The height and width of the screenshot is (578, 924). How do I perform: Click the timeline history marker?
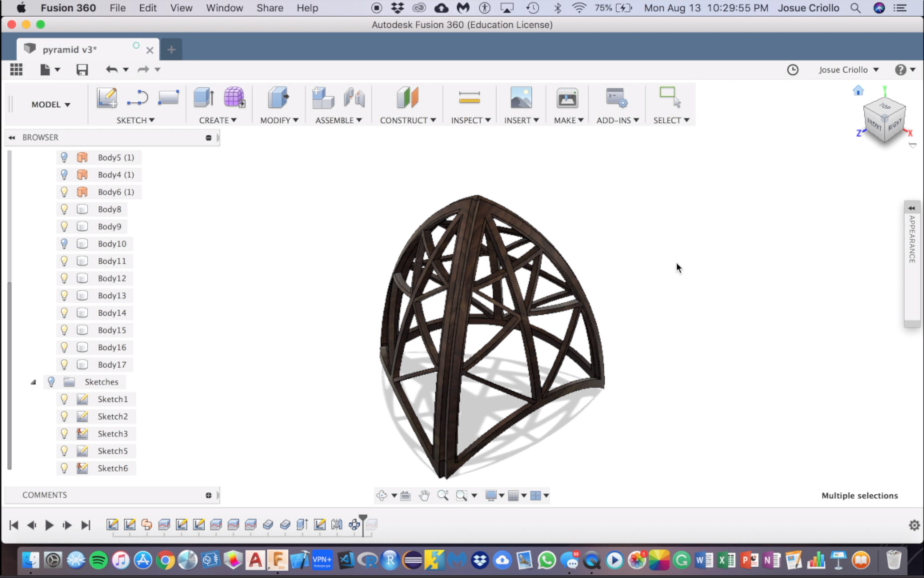tap(363, 524)
